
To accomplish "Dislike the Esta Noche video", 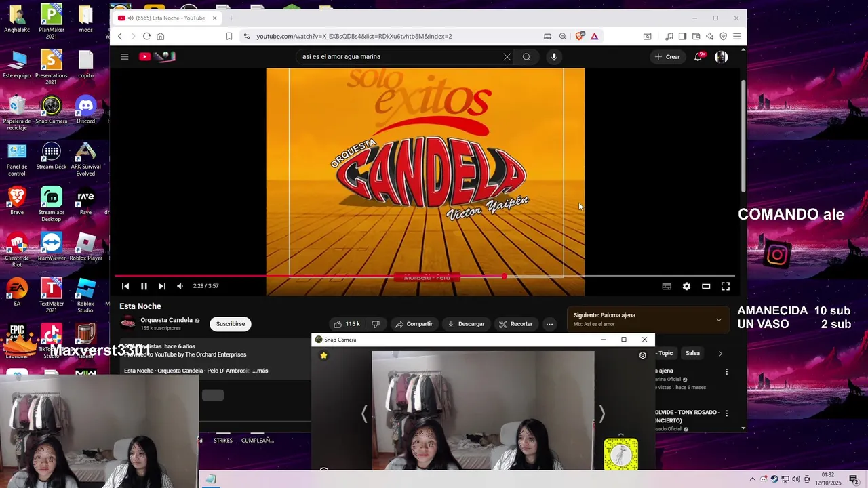I will pos(376,324).
